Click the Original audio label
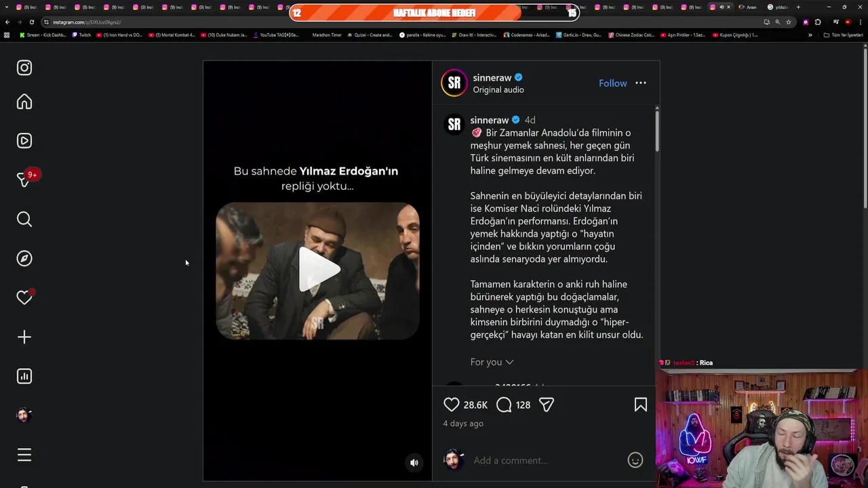 point(498,89)
